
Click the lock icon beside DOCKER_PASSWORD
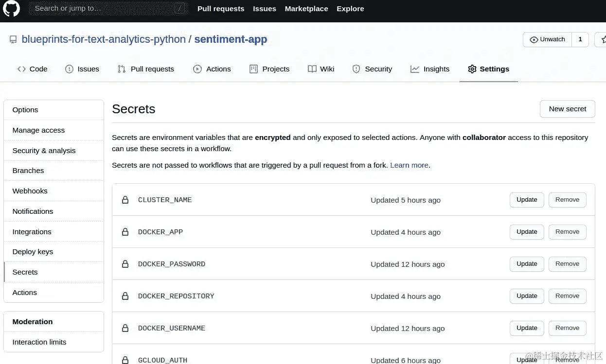125,264
